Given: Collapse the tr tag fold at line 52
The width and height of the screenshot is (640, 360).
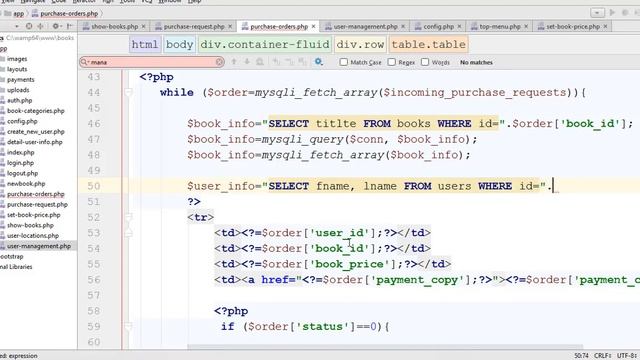Looking at the screenshot, I should click(128, 217).
